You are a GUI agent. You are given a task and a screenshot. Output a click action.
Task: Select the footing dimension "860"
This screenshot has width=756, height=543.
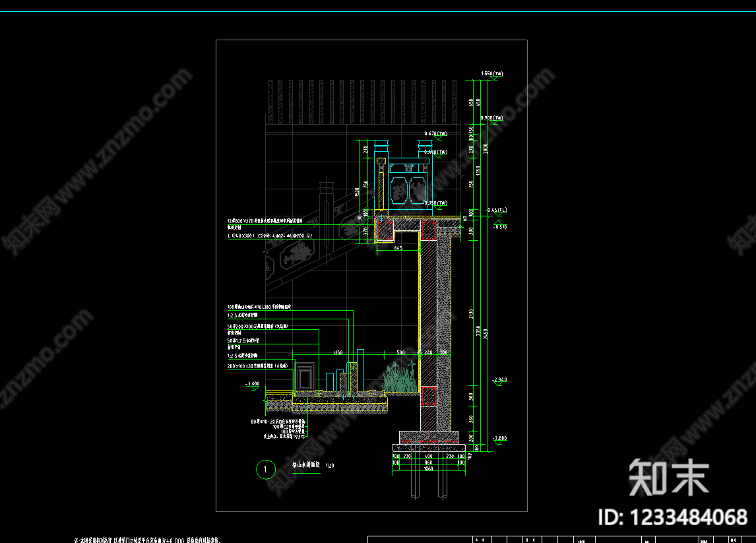pyautogui.click(x=428, y=463)
